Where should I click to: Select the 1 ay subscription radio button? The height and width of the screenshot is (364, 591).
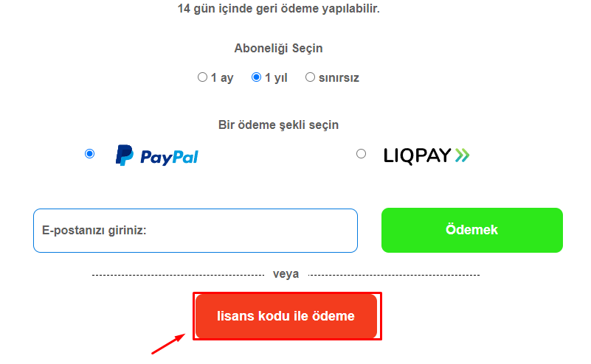(202, 77)
